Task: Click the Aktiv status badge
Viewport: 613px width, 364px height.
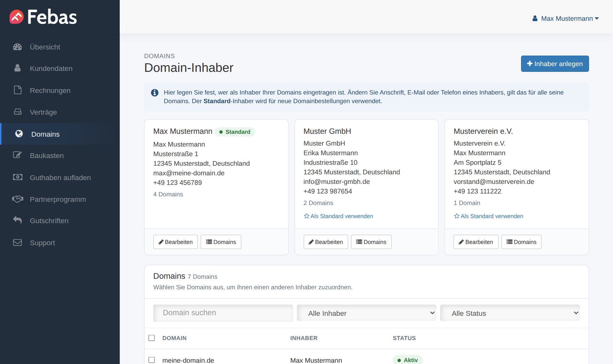Action: 408,360
